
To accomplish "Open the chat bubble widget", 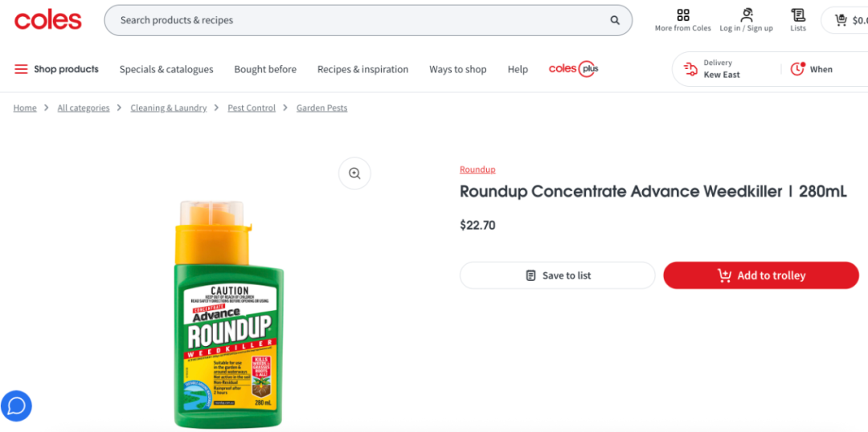I will (x=16, y=406).
